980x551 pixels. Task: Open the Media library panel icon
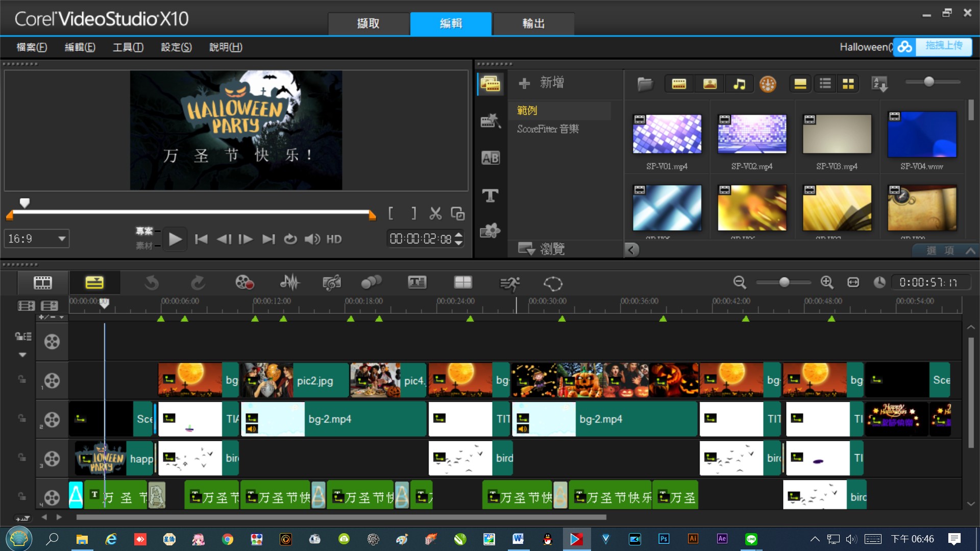[x=491, y=84]
